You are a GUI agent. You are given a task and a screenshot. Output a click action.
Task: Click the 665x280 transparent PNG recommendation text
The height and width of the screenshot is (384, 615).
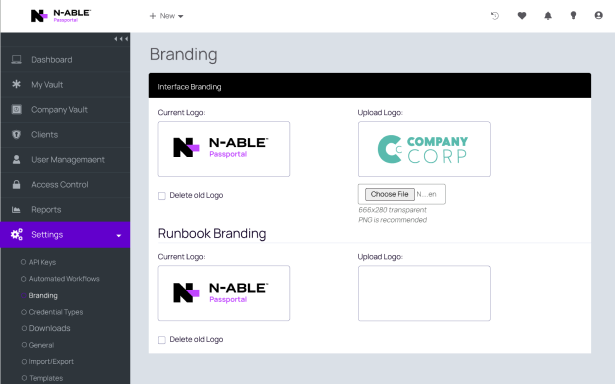pyautogui.click(x=393, y=215)
